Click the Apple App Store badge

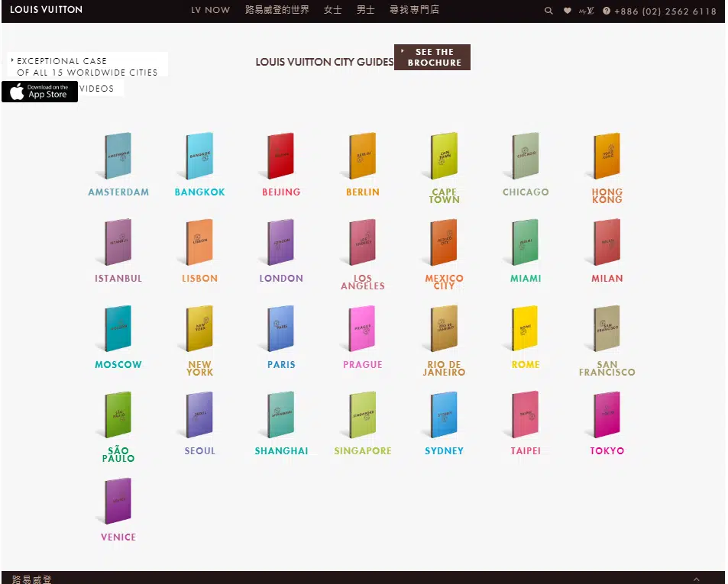tap(40, 92)
